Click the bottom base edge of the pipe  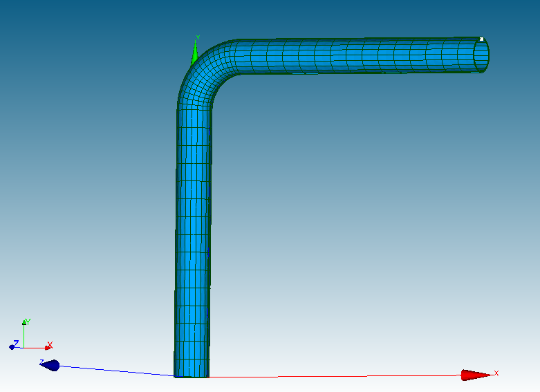pos(192,376)
